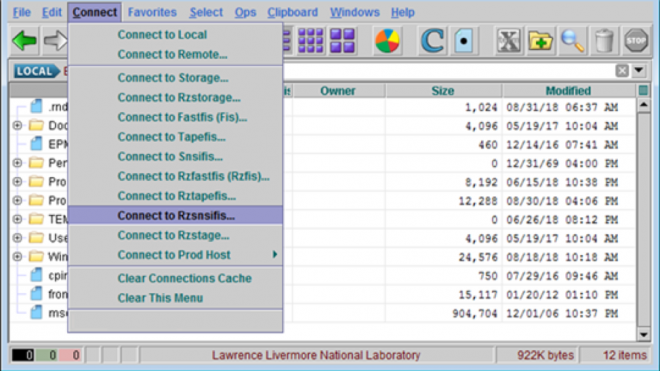The height and width of the screenshot is (371, 660).
Task: Open the Windows menu
Action: (x=354, y=12)
